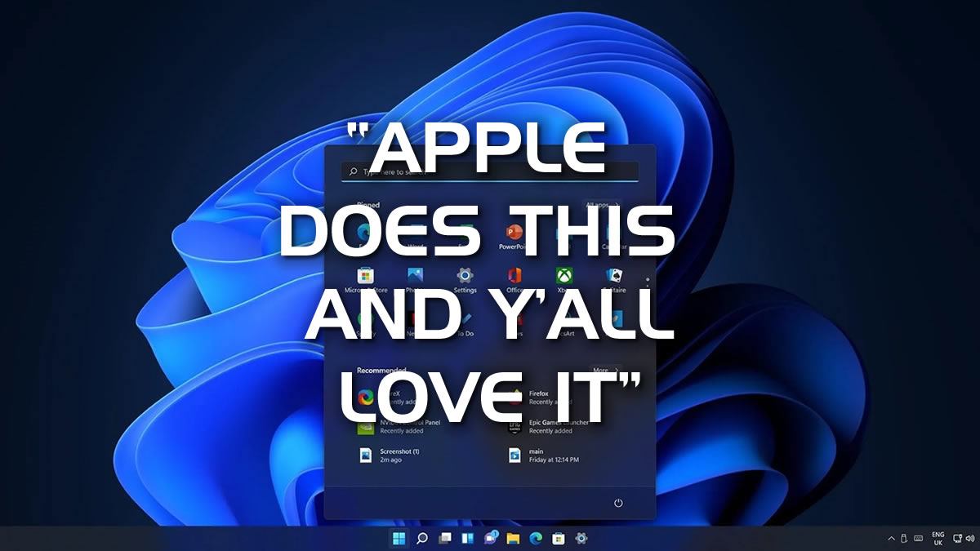The width and height of the screenshot is (980, 551).
Task: Open the network status tray icon
Action: [957, 539]
